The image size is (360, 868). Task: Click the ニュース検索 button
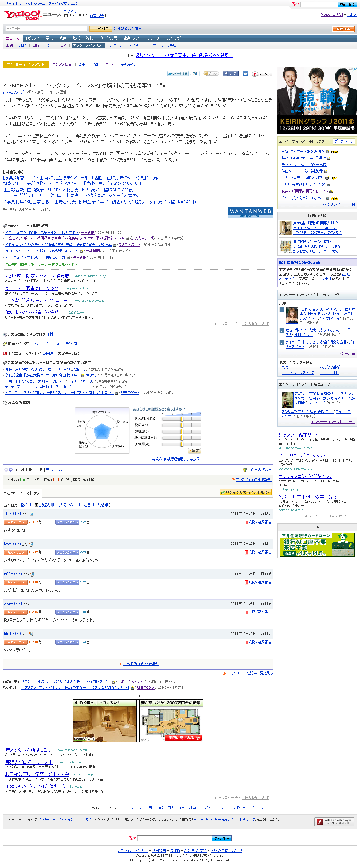pyautogui.click(x=100, y=29)
